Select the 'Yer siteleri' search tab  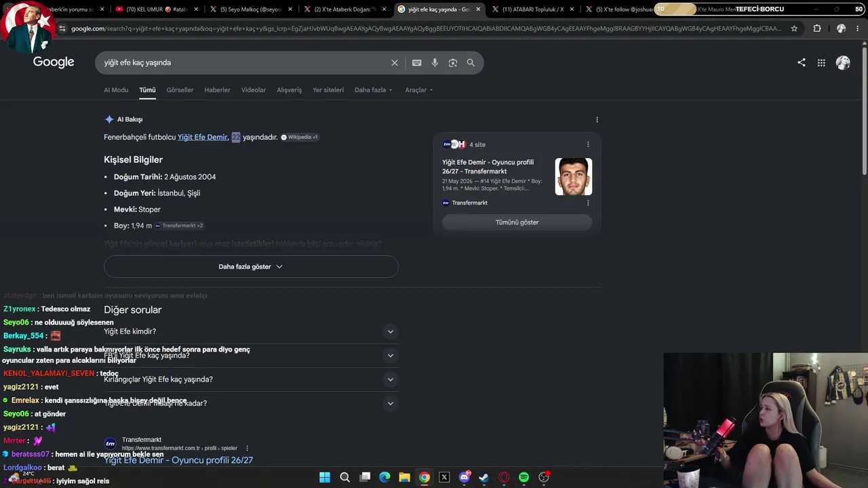coord(328,90)
